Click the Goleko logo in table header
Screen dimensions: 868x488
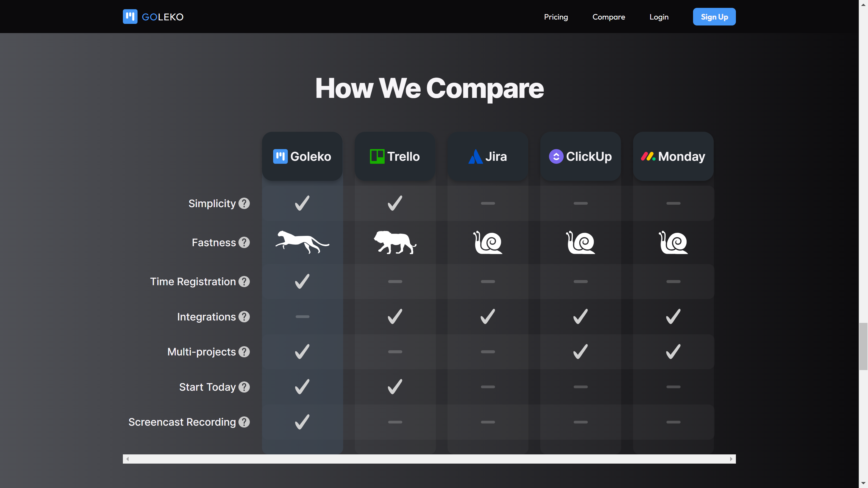pos(280,156)
